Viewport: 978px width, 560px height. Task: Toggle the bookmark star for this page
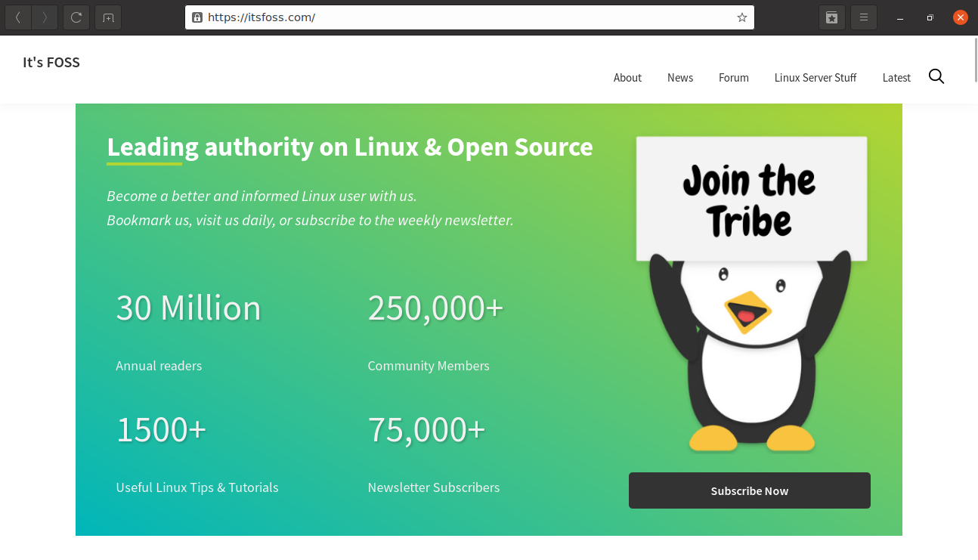point(741,17)
